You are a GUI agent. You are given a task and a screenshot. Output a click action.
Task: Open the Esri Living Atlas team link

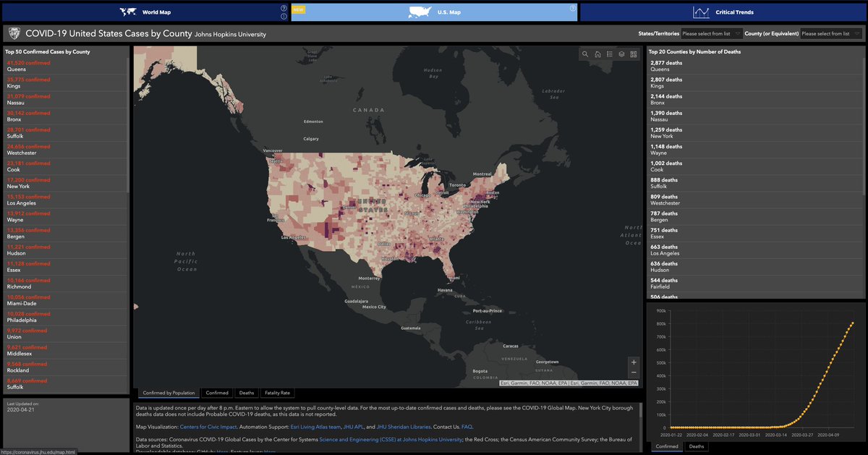pyautogui.click(x=315, y=428)
